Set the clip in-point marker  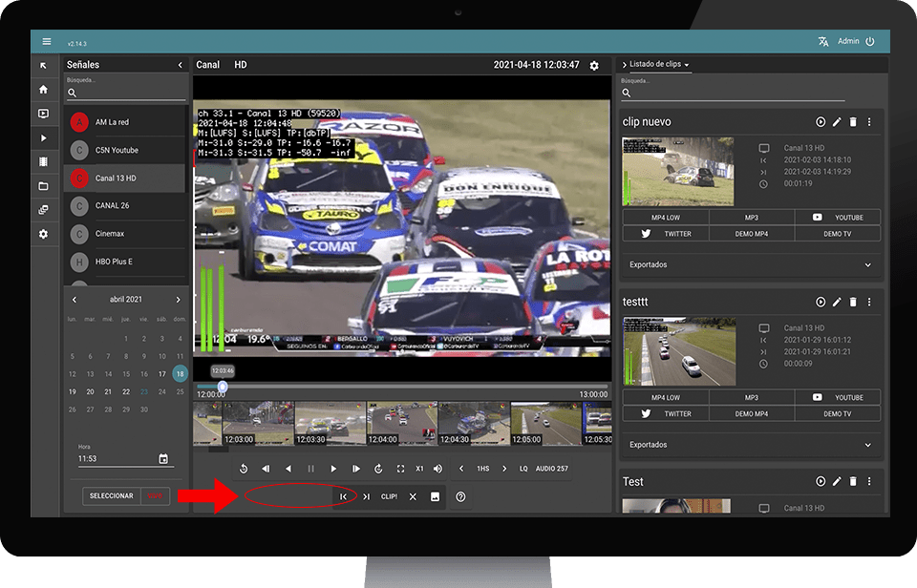click(344, 496)
